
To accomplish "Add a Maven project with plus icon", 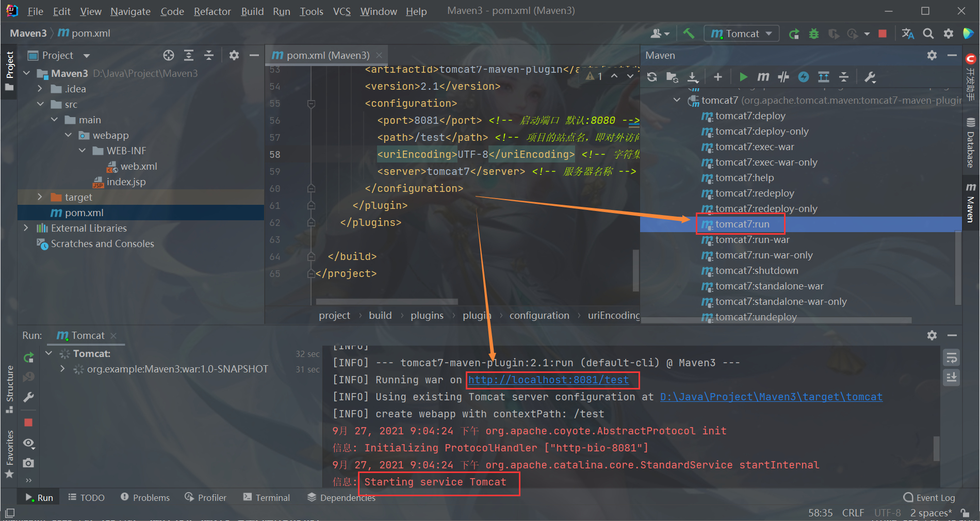I will coord(717,77).
